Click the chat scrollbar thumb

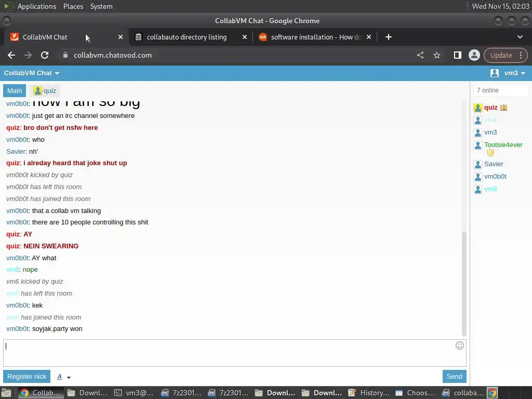click(x=464, y=284)
